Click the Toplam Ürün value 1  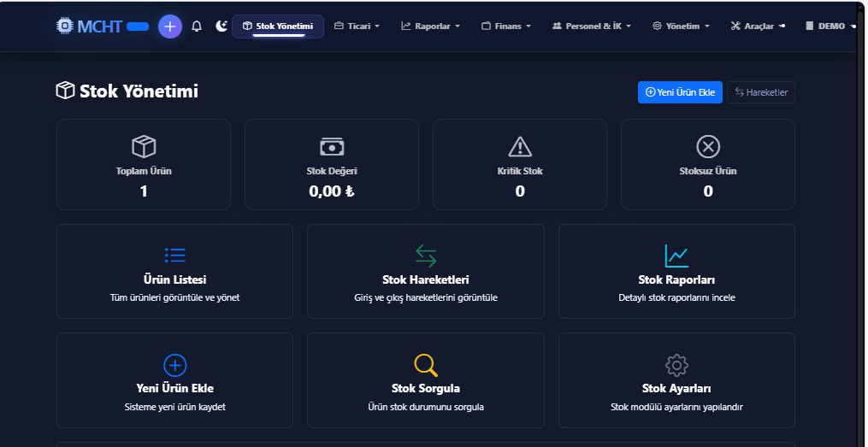[144, 191]
